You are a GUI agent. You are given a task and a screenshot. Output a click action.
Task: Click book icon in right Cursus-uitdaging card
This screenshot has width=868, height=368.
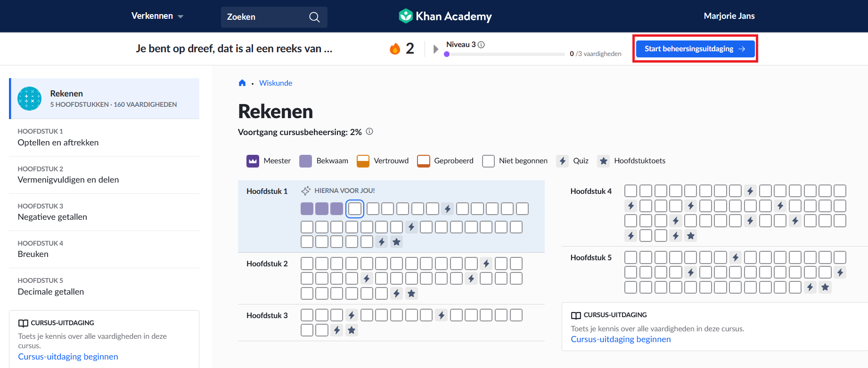point(576,315)
